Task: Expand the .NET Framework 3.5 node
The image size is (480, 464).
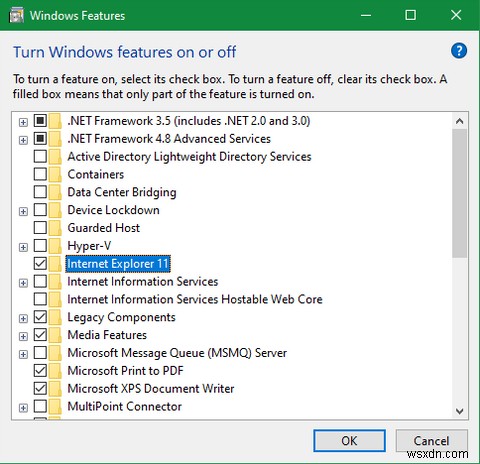Action: click(x=23, y=122)
